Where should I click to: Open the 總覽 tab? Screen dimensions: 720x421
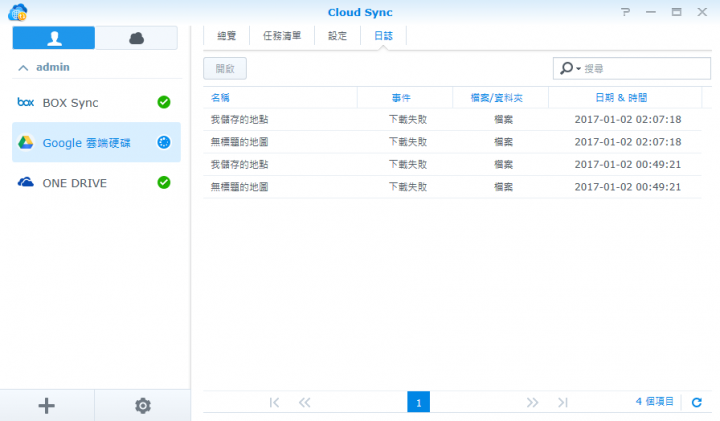tap(226, 36)
